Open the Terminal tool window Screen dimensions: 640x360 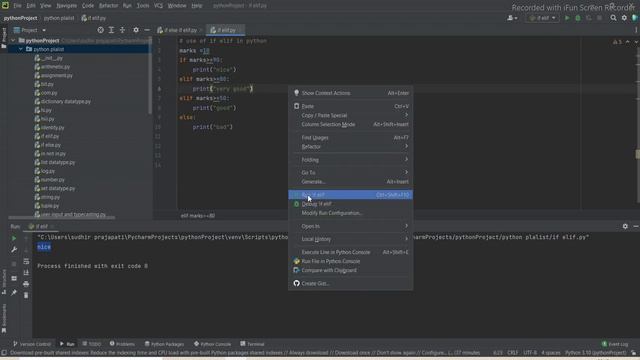click(252, 344)
